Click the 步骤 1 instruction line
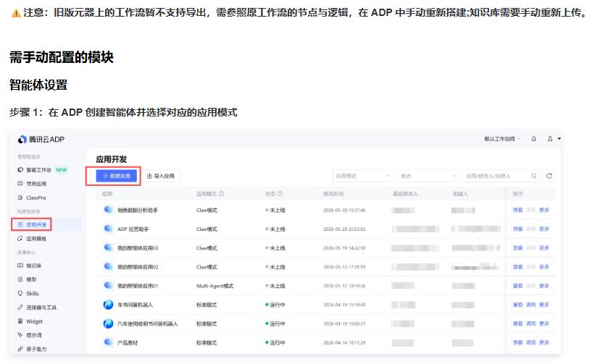This screenshot has height=364, width=600. [123, 112]
